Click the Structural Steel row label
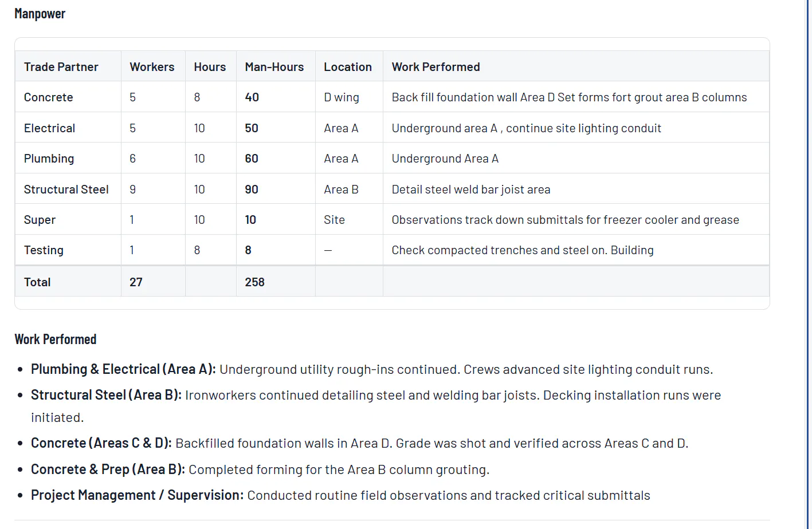Viewport: 812px width, 529px height. 66,190
